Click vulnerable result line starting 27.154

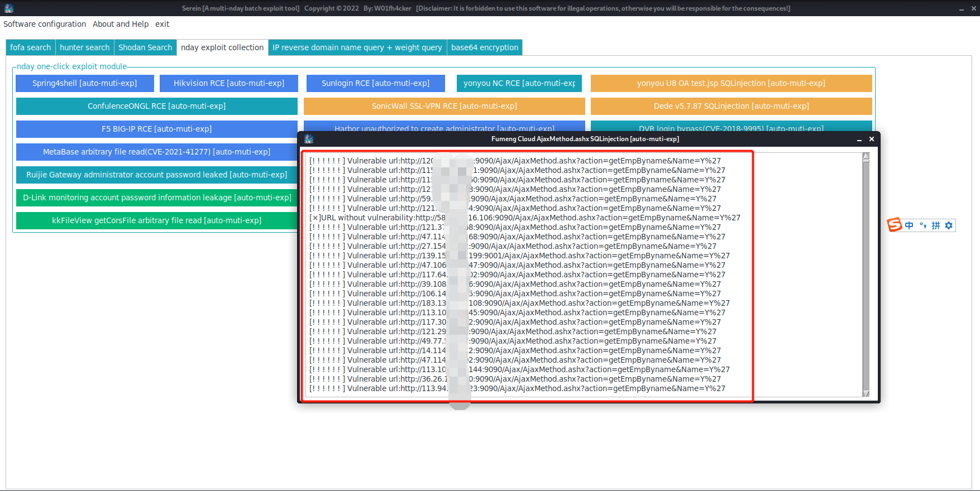click(x=513, y=246)
